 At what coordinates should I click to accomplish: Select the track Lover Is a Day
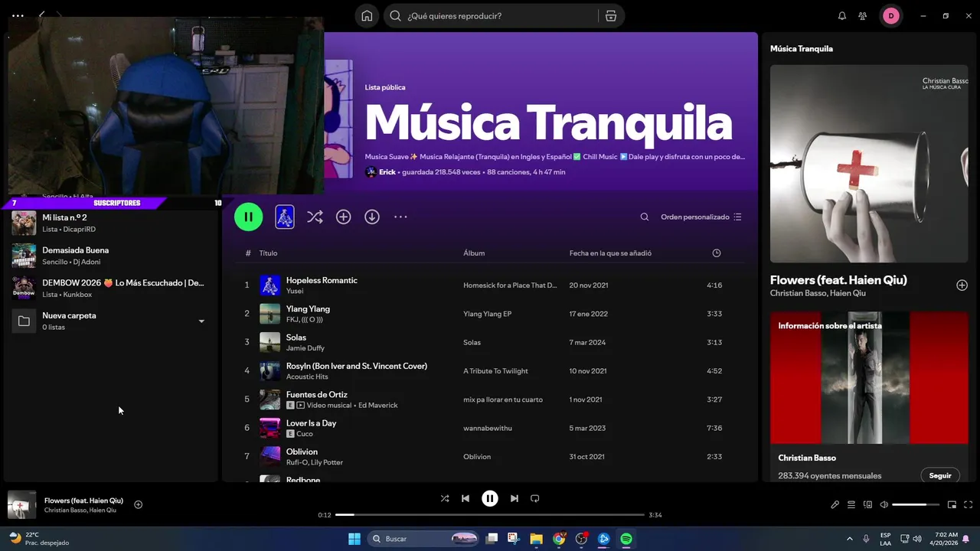tap(311, 423)
